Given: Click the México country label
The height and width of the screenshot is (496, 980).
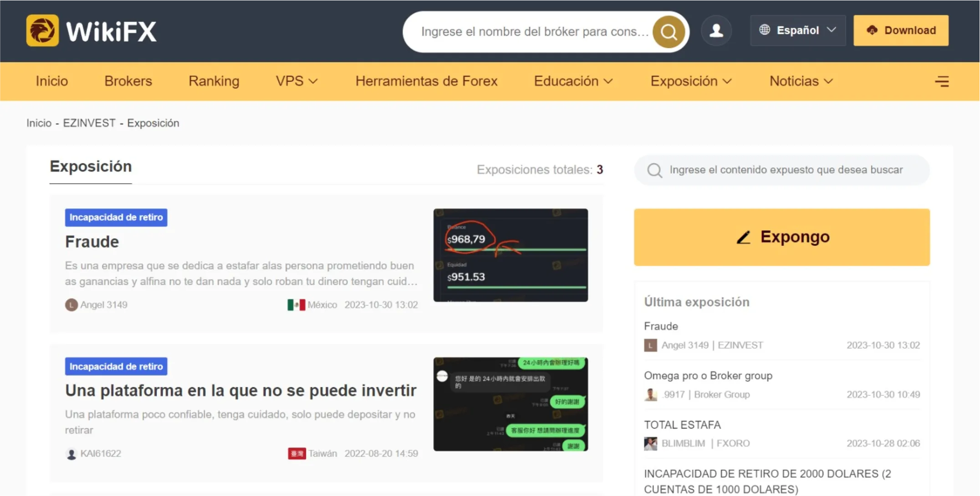Looking at the screenshot, I should coord(322,305).
